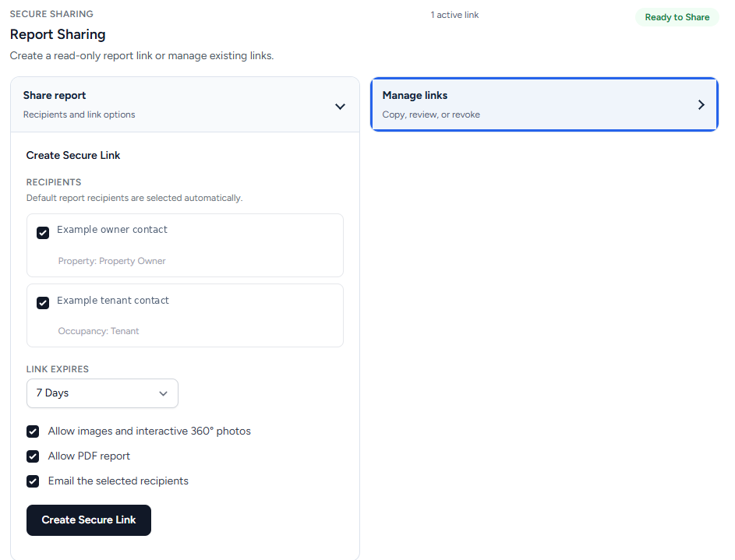The height and width of the screenshot is (560, 735).
Task: Click the 'Example tenant contact' name
Action: click(x=113, y=300)
